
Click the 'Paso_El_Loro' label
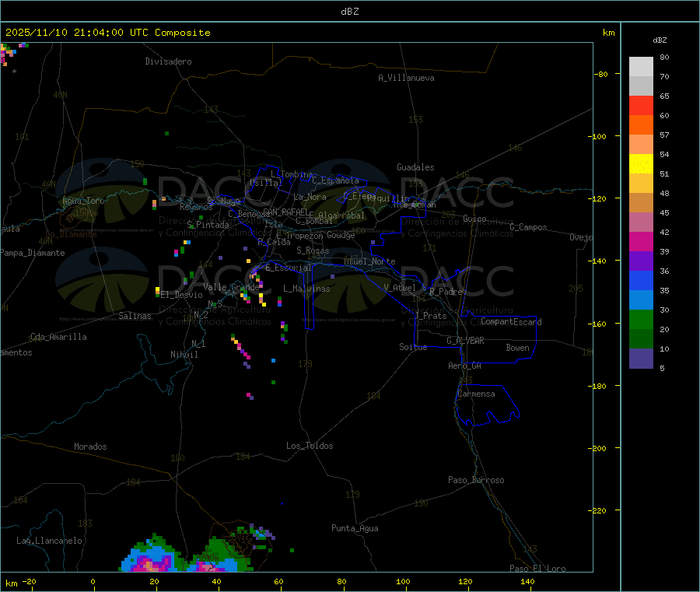(x=537, y=568)
